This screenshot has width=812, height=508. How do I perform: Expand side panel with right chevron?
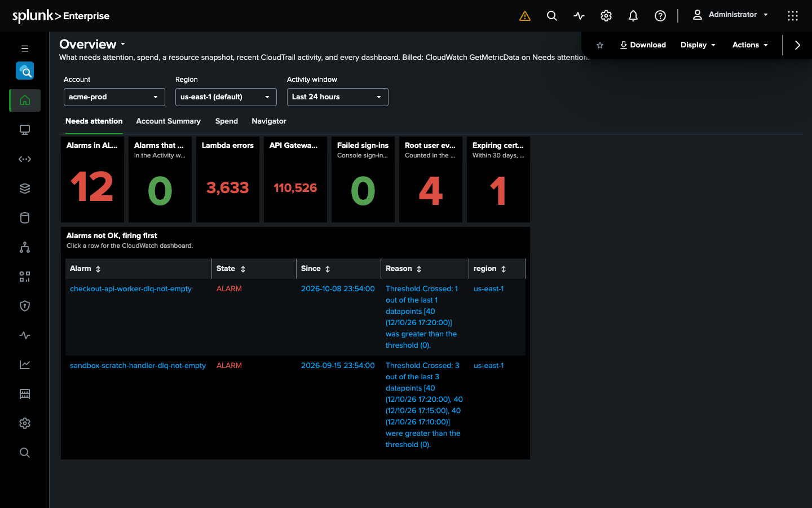point(797,45)
